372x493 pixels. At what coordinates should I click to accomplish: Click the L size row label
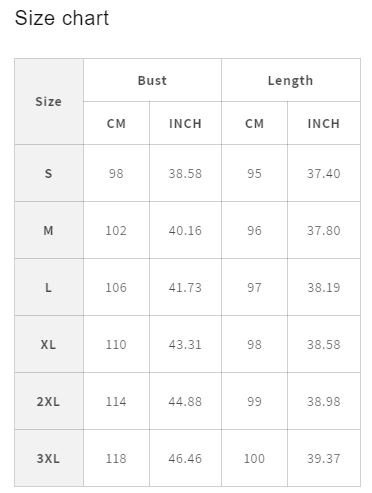point(49,287)
